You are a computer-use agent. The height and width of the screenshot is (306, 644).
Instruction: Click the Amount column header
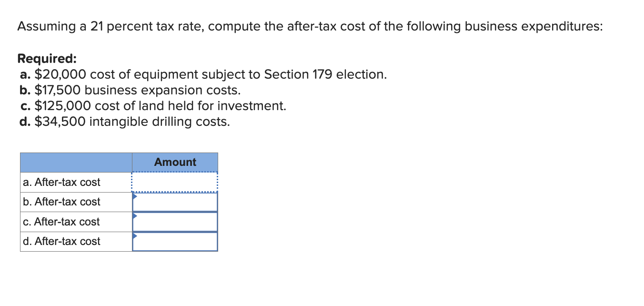pyautogui.click(x=175, y=163)
